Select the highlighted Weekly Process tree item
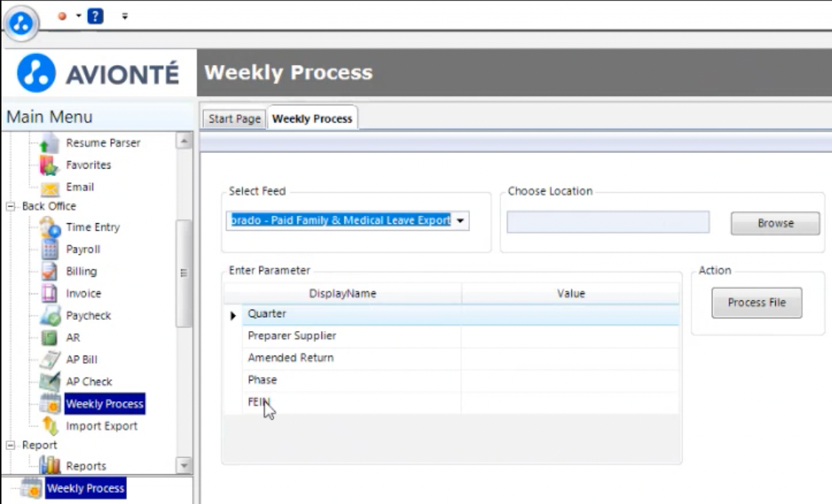832x504 pixels. tap(104, 403)
